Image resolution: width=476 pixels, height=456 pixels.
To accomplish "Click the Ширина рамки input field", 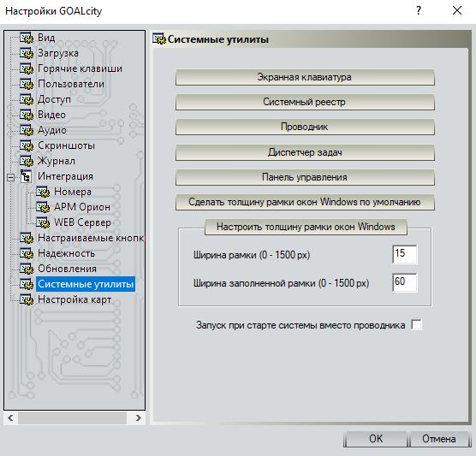I will pos(405,254).
